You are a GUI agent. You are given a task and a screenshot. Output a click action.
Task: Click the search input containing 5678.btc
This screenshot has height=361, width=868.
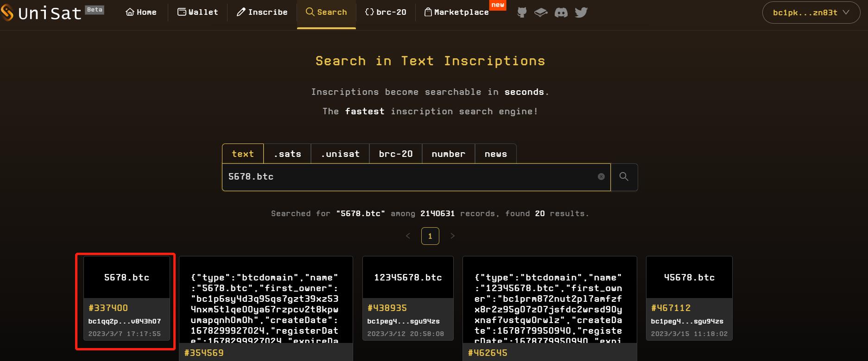[408, 177]
